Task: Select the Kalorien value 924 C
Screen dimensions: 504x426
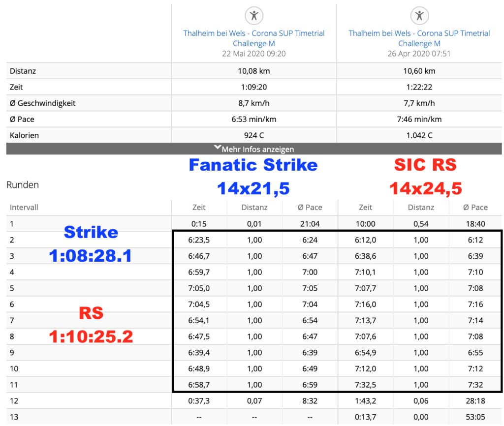Action: coord(254,135)
